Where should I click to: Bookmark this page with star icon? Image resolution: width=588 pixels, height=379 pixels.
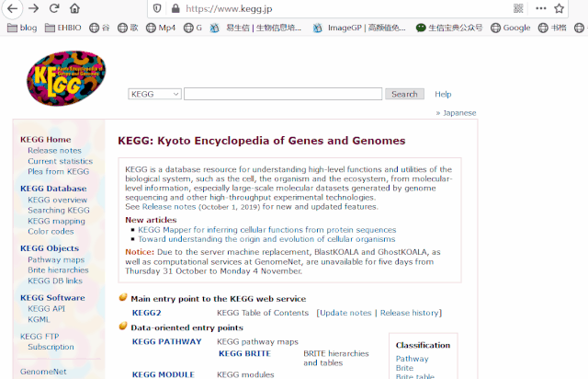560,8
